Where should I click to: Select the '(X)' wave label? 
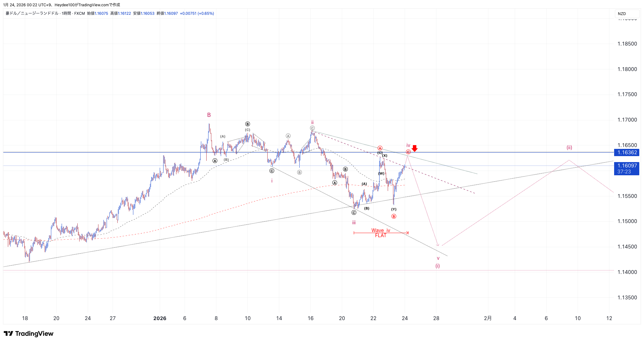pyautogui.click(x=385, y=155)
